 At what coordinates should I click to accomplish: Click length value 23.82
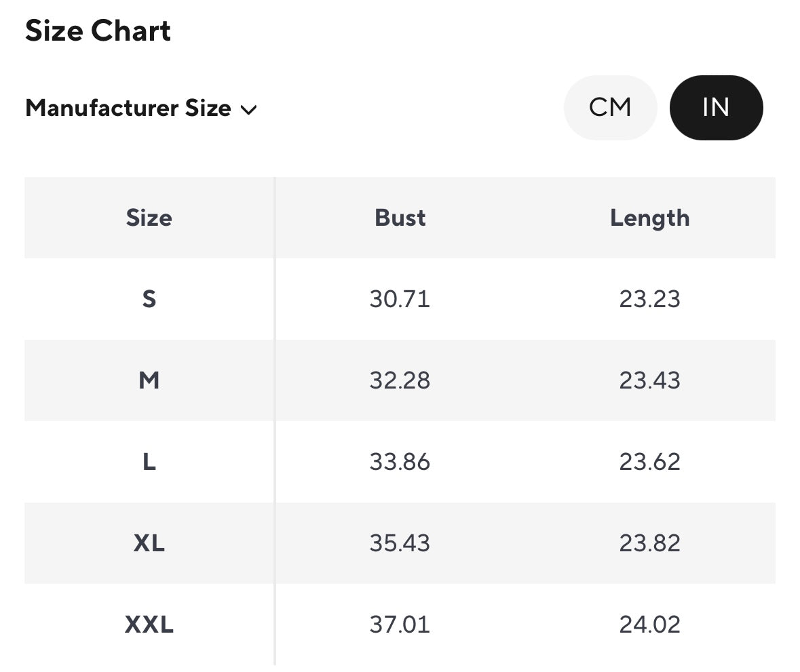(x=649, y=543)
